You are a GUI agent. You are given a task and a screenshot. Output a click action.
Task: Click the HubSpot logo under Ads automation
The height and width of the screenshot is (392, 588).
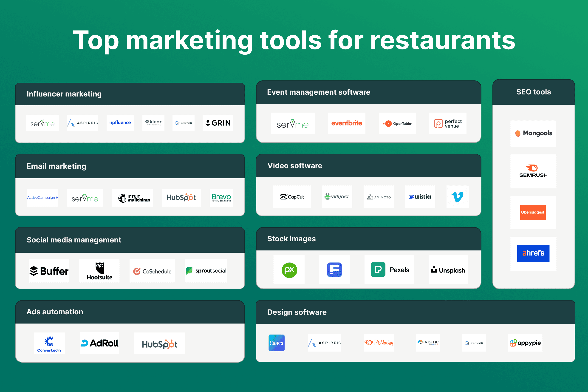(160, 343)
